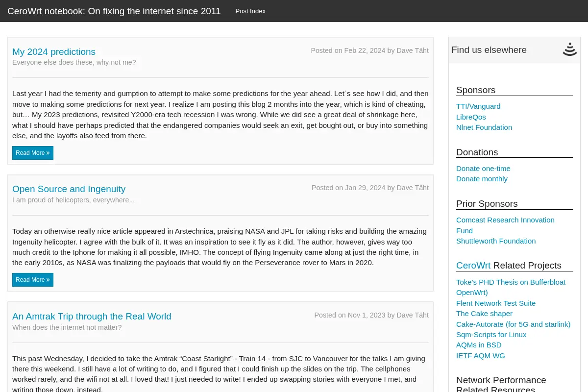Viewport: 588px width, 392px height.
Task: Click 'Posted on Nov 1, 2023 by Dave Täht'
Action: 371,315
